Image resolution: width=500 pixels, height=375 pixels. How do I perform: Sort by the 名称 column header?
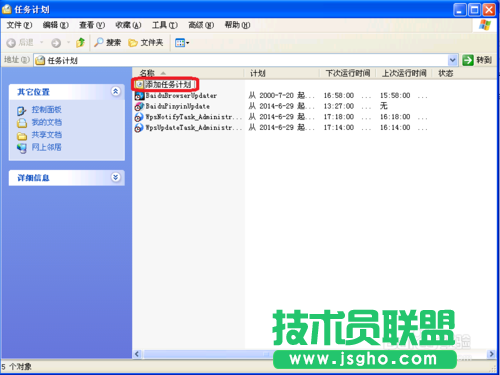[188, 73]
